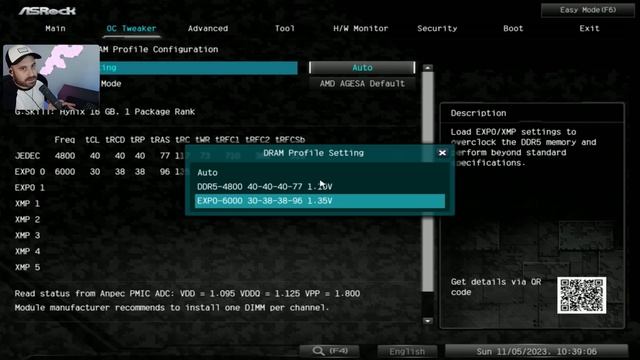Click the EXPO 0 row label

click(30, 172)
